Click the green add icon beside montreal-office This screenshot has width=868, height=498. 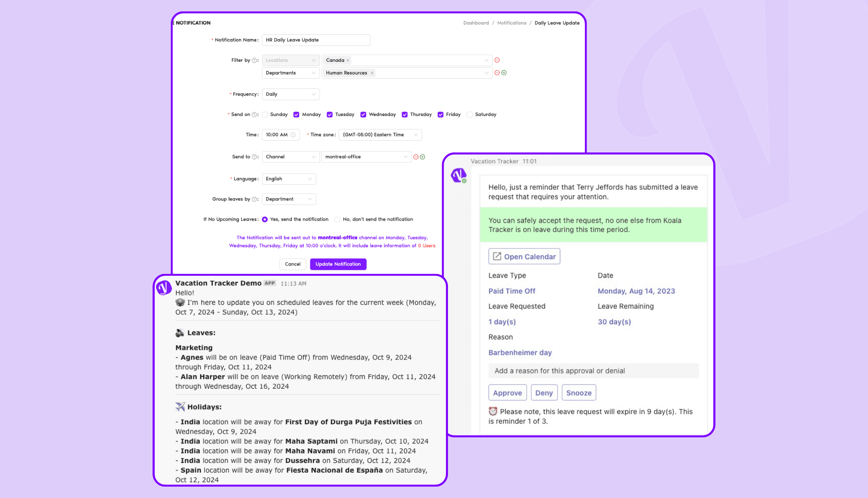tap(423, 157)
